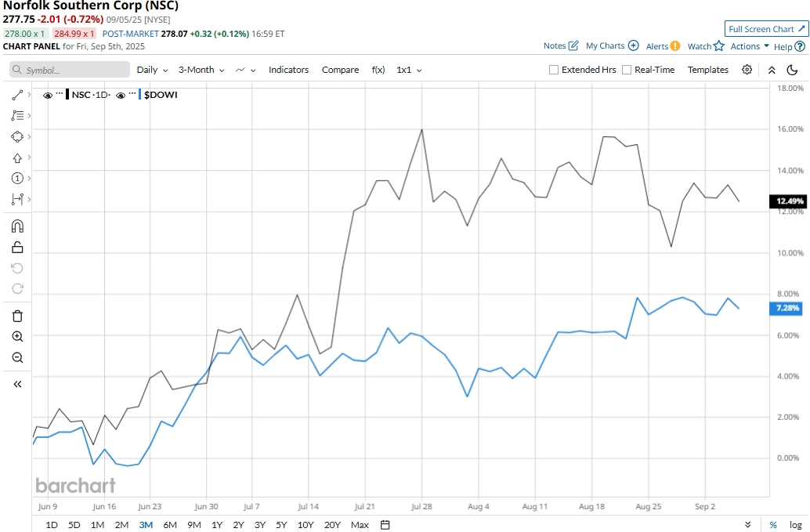Viewport: 810px width, 532px height.
Task: Open the Indicators menu
Action: click(288, 70)
